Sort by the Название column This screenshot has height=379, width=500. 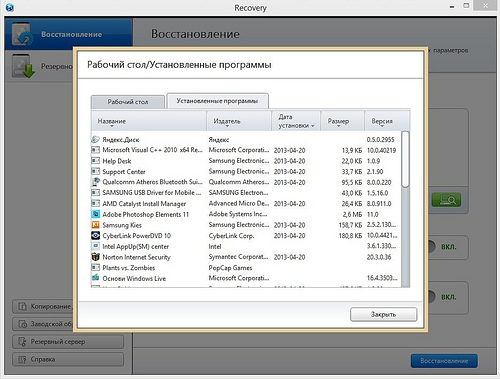(149, 121)
